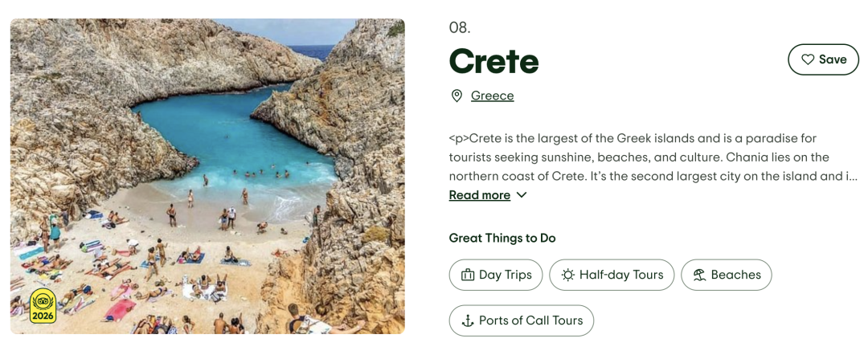Viewport: 868px width, 351px height.
Task: Click the location pin icon beside Greece
Action: point(457,96)
